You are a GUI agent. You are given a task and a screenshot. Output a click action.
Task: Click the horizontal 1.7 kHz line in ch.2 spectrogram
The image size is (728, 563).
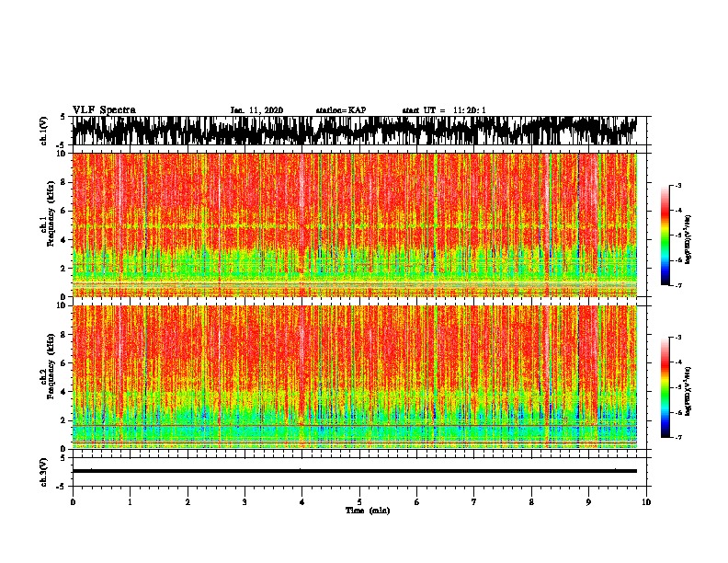click(354, 426)
